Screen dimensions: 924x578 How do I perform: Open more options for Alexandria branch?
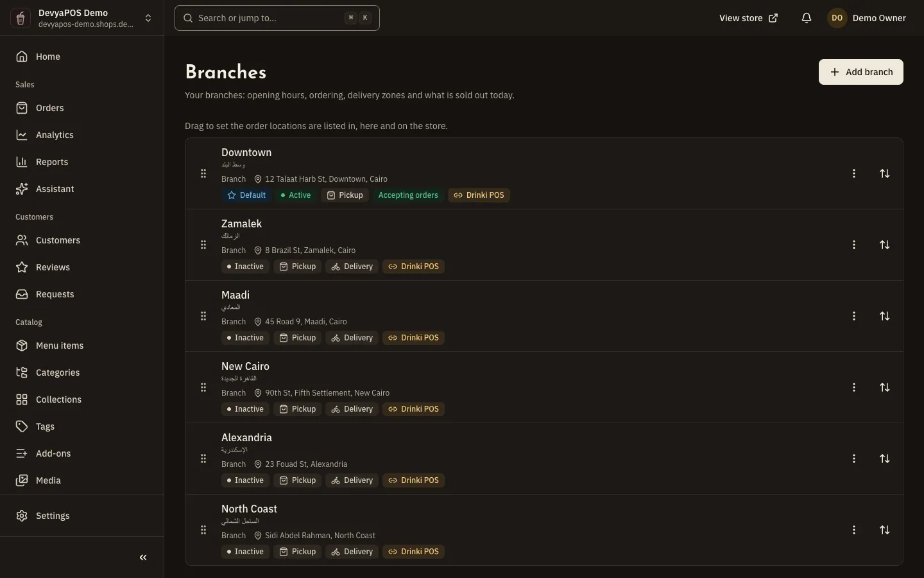click(x=854, y=459)
